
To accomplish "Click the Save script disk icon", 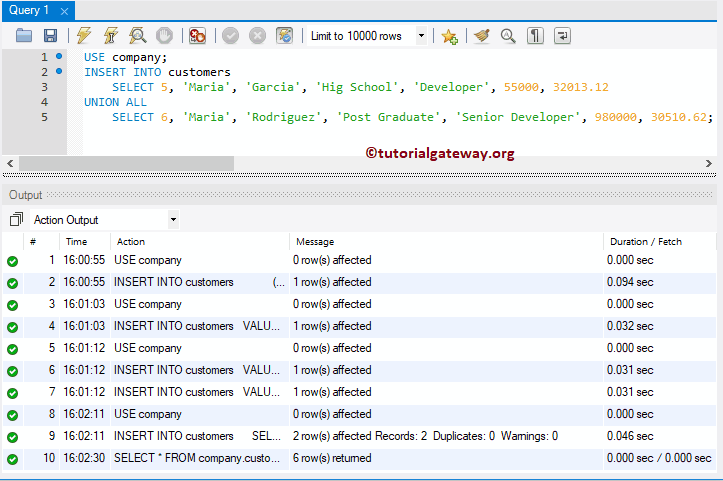I will pos(50,36).
